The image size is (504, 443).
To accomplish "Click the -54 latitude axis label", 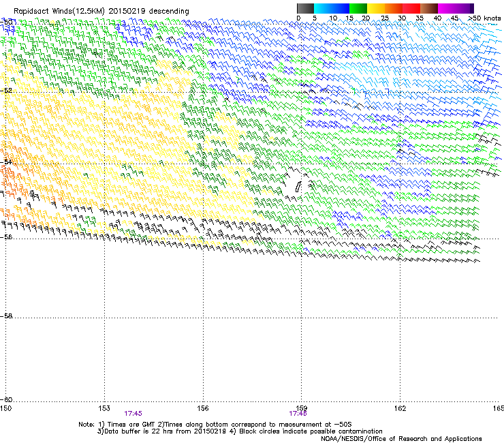I will point(6,162).
